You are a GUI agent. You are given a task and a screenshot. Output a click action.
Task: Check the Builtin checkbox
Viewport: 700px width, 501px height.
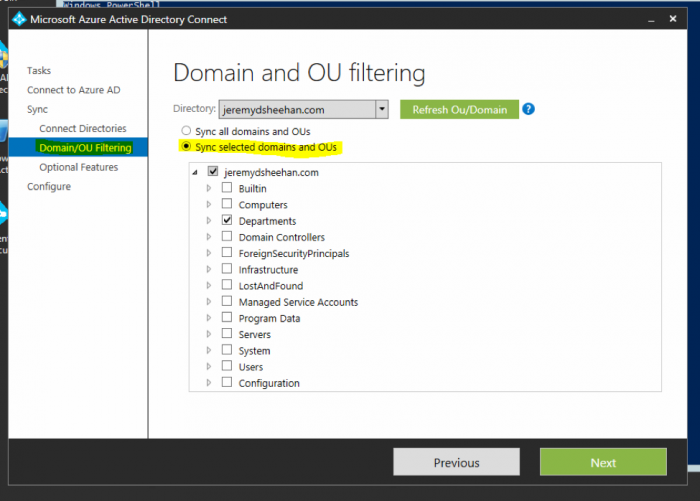pyautogui.click(x=227, y=188)
